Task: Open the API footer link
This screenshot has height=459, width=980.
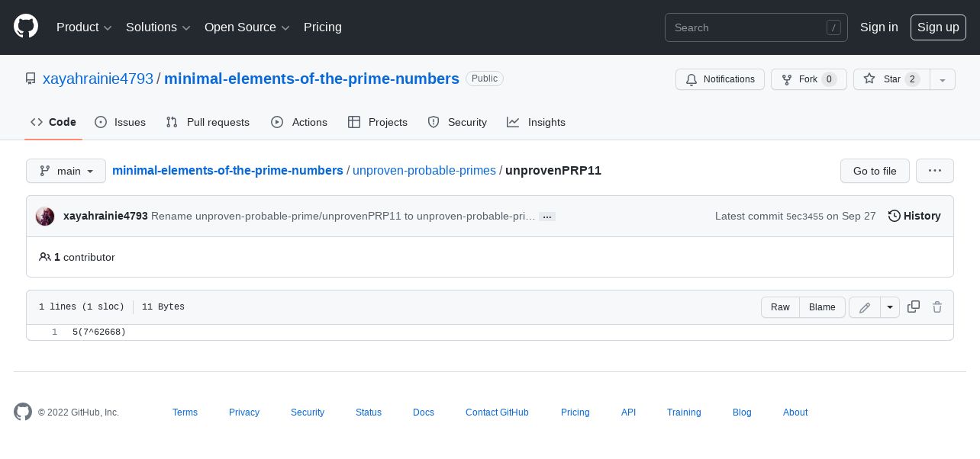Action: (x=628, y=412)
